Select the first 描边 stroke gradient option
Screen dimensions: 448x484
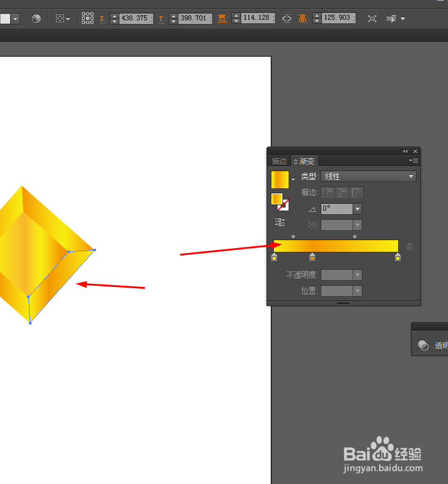point(328,193)
